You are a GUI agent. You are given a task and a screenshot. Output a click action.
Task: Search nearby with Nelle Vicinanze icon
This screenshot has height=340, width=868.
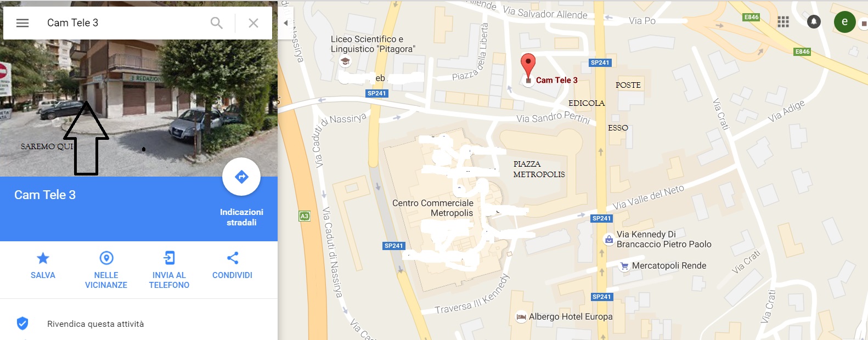(x=106, y=258)
